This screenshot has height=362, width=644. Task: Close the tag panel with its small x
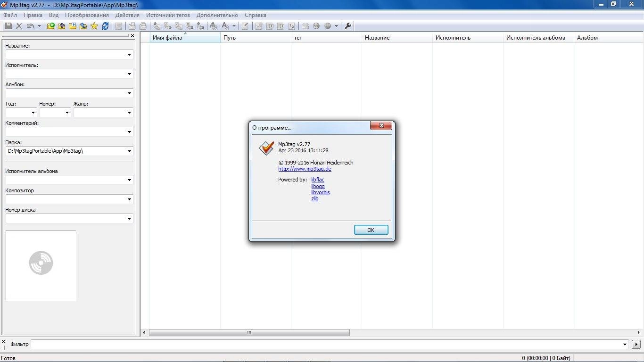pyautogui.click(x=132, y=35)
